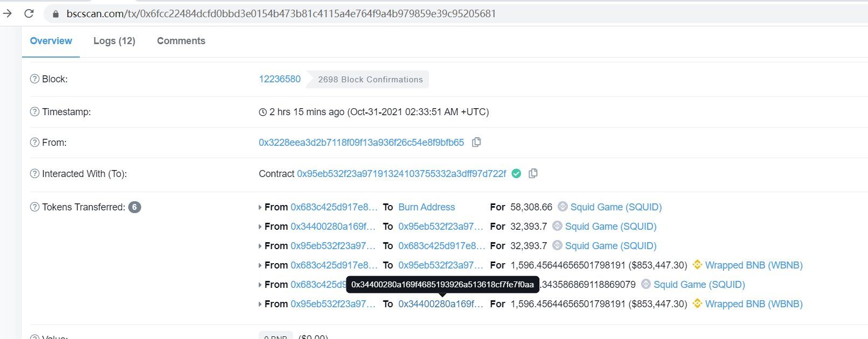Open the Overview tab
The width and height of the screenshot is (868, 339).
click(51, 41)
